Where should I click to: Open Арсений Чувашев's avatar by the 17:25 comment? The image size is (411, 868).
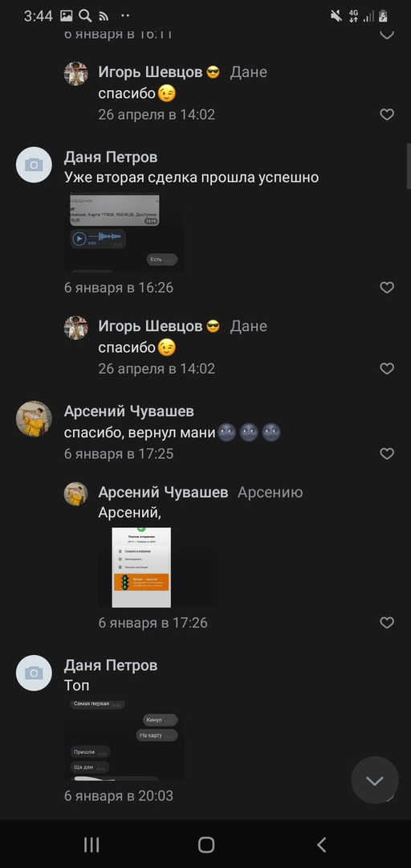click(34, 419)
